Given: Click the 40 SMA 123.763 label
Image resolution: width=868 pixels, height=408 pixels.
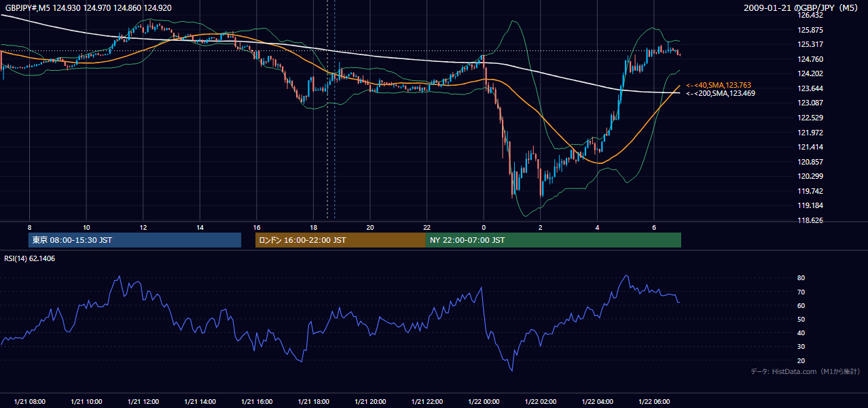Looking at the screenshot, I should click(718, 85).
